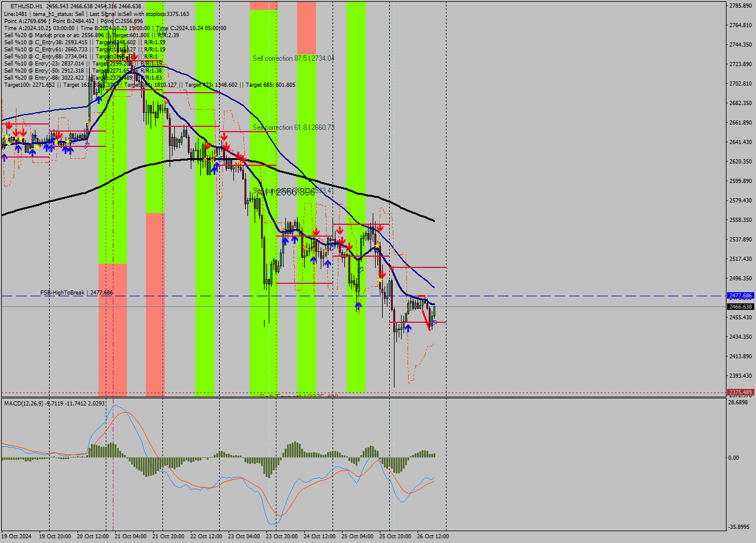Select the 'FSB-HighToBreak | 2477.686' level label
Screen dimensions: 756x543
(x=76, y=292)
